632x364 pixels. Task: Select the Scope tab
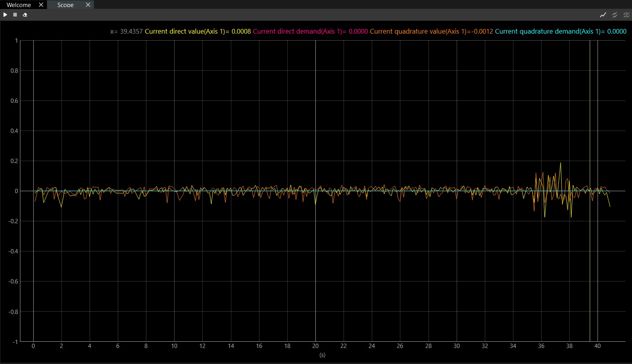(65, 5)
